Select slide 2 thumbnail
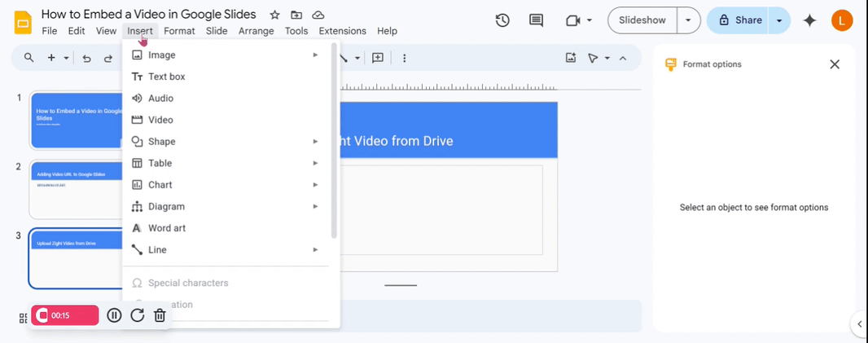 pyautogui.click(x=76, y=190)
